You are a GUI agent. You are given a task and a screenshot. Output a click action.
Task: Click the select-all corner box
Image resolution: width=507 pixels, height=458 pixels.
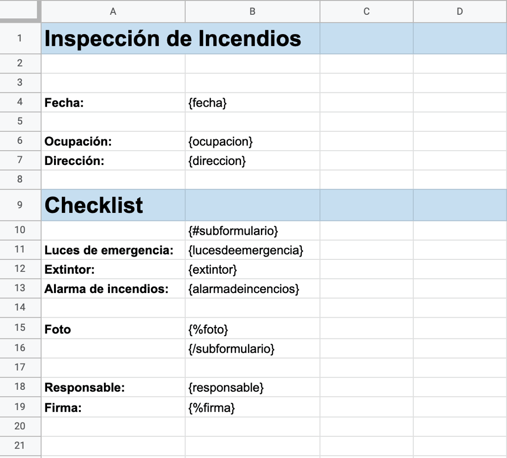click(19, 10)
